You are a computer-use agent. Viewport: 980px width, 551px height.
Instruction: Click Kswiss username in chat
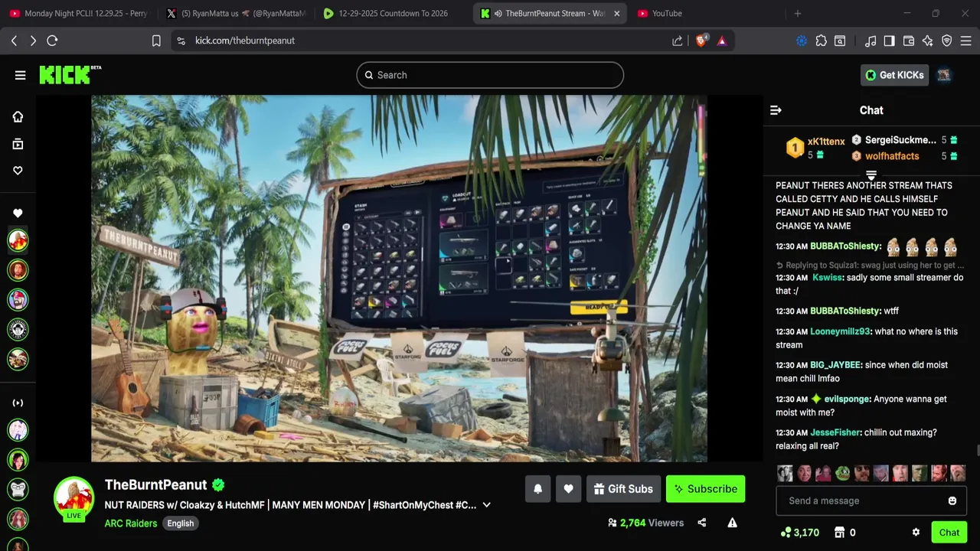(828, 277)
